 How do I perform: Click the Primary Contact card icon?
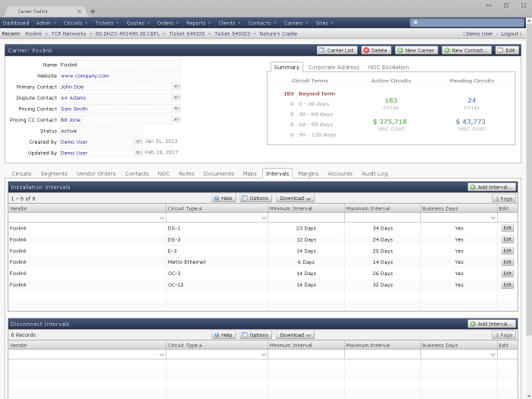(x=176, y=87)
